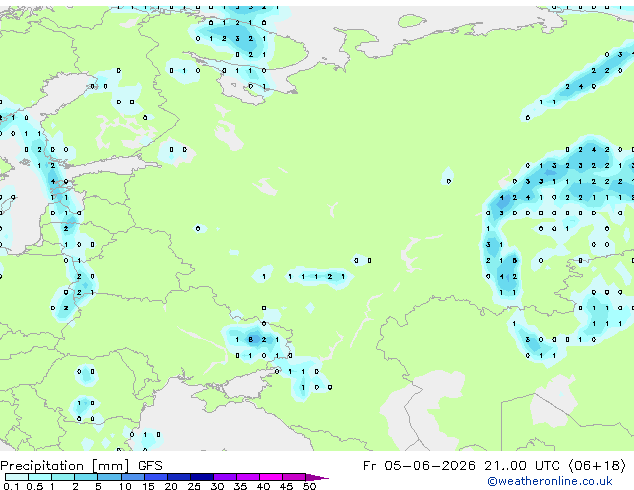
Task: Click the '30' legend scale label
Action: click(x=217, y=486)
